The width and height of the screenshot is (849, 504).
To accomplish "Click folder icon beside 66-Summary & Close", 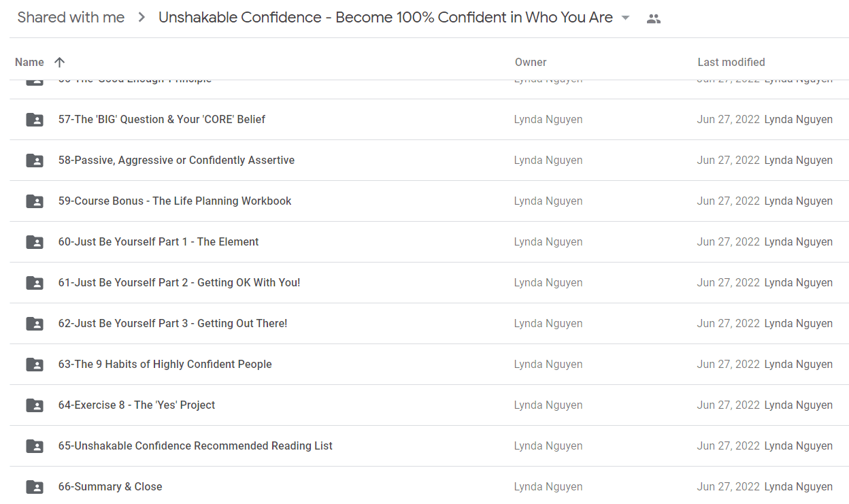I will coord(35,487).
